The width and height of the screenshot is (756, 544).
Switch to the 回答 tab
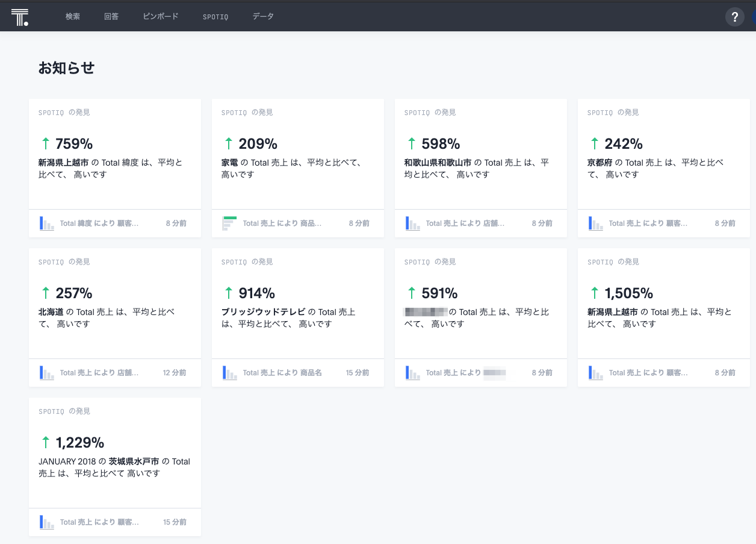(x=111, y=16)
